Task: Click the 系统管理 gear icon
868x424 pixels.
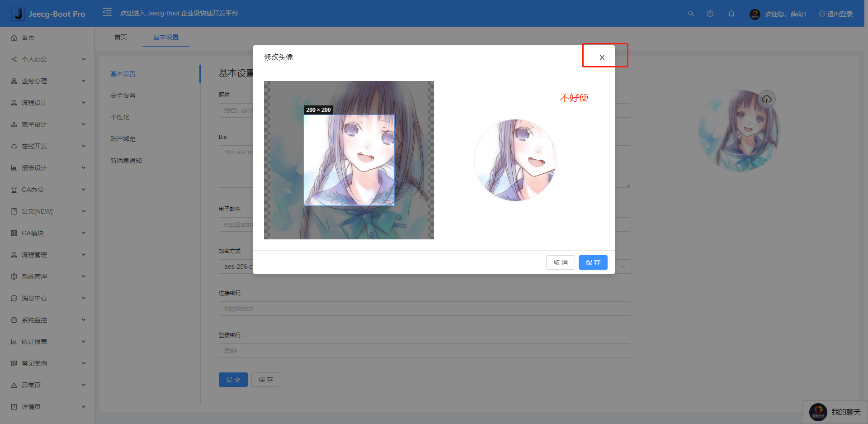Action: pos(14,276)
